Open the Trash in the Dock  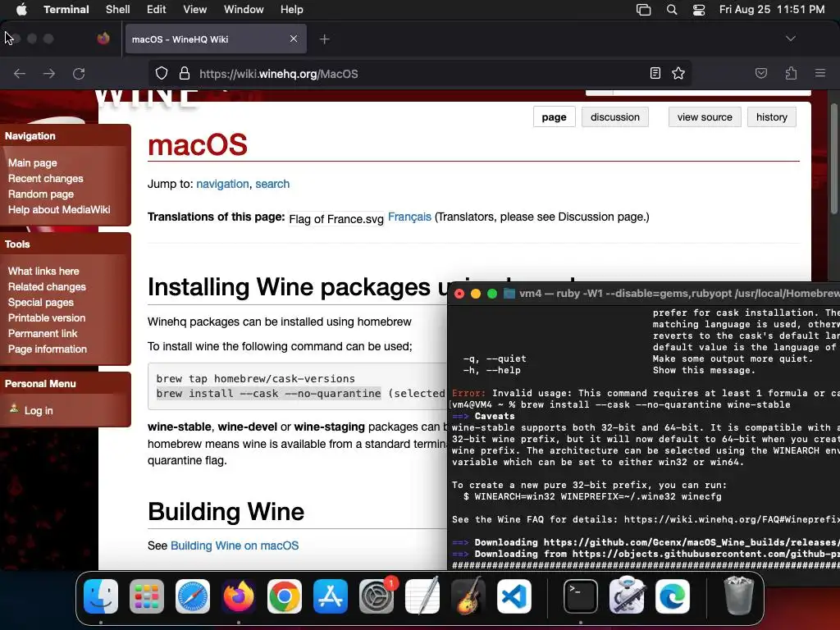coord(739,596)
